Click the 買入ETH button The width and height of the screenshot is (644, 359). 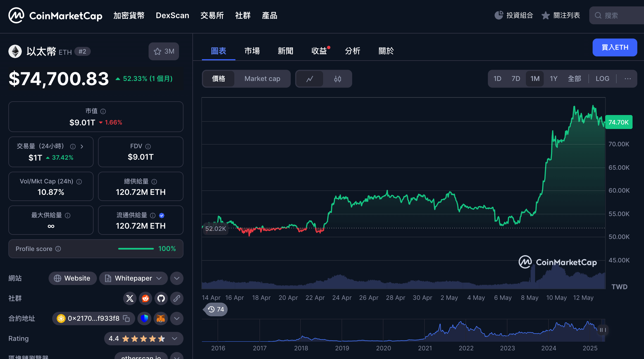point(615,47)
